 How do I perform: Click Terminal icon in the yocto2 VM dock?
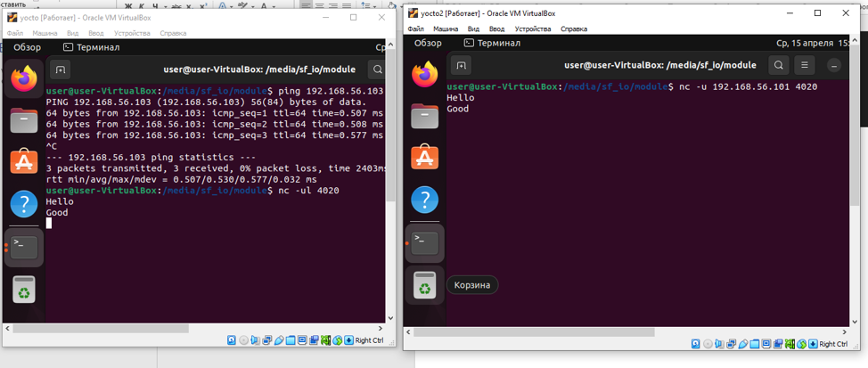pos(425,243)
